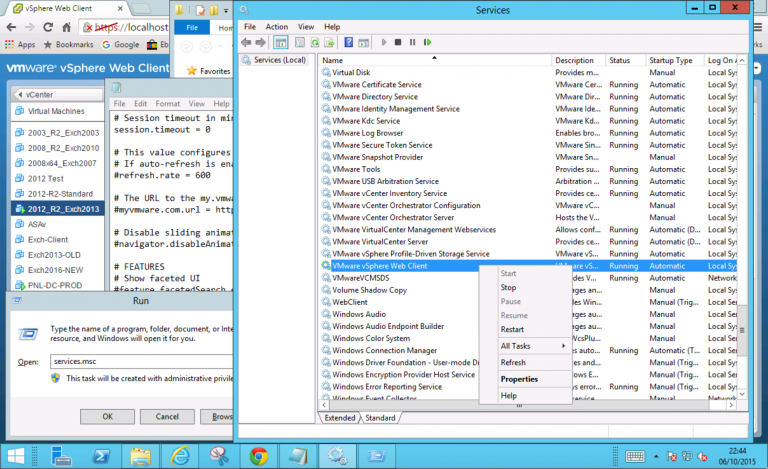This screenshot has width=768, height=469.
Task: Click gear icon beside WebClient service
Action: (x=326, y=302)
